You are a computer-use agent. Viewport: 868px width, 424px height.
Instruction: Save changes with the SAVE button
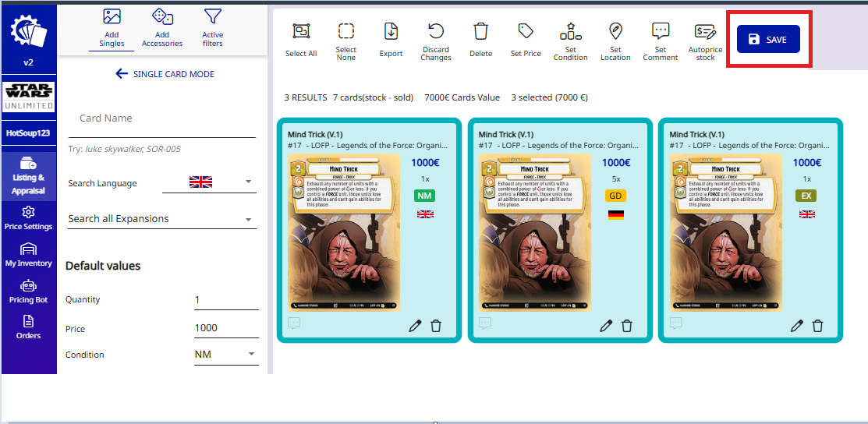tap(768, 39)
